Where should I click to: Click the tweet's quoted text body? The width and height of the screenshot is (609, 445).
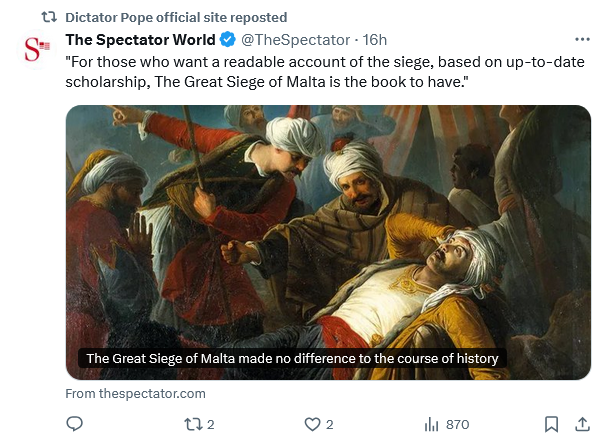pos(280,70)
